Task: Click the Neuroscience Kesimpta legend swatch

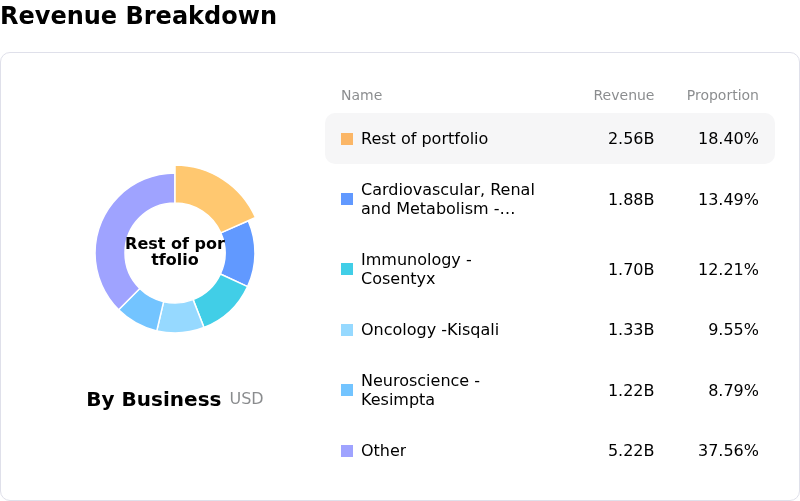Action: pos(347,390)
